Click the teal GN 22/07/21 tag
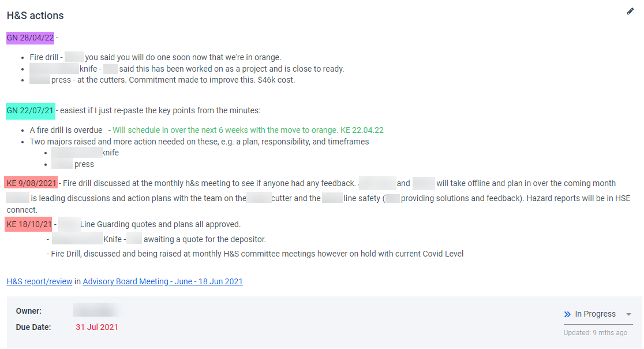 pos(30,110)
